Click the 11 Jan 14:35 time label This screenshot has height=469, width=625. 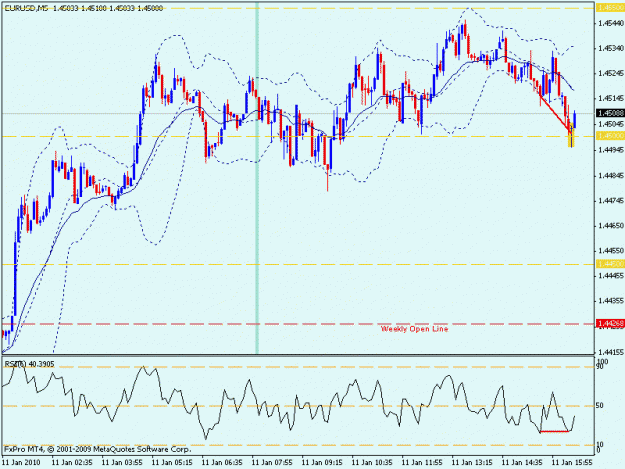point(522,462)
